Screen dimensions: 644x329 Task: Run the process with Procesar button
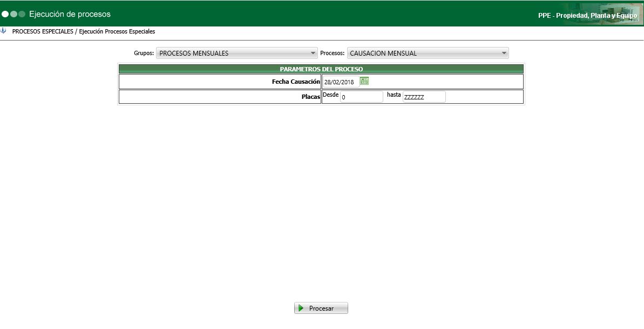pos(321,308)
